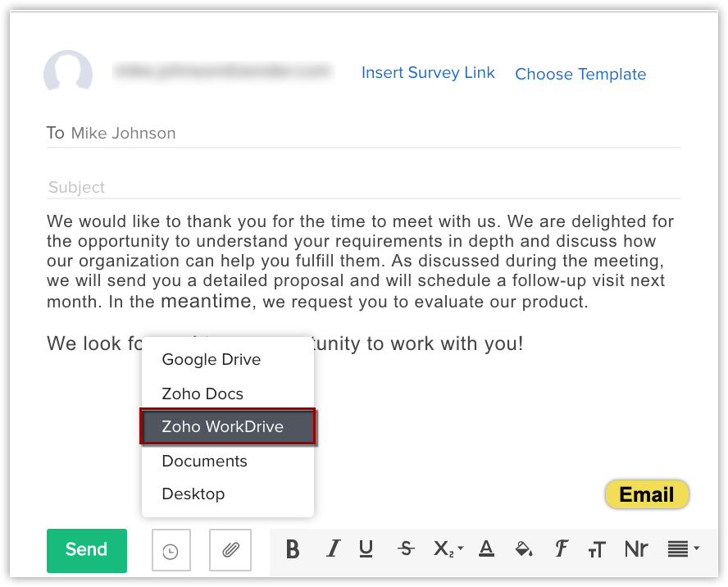Select Zoho Docs attachment option
This screenshot has width=728, height=587.
point(202,394)
